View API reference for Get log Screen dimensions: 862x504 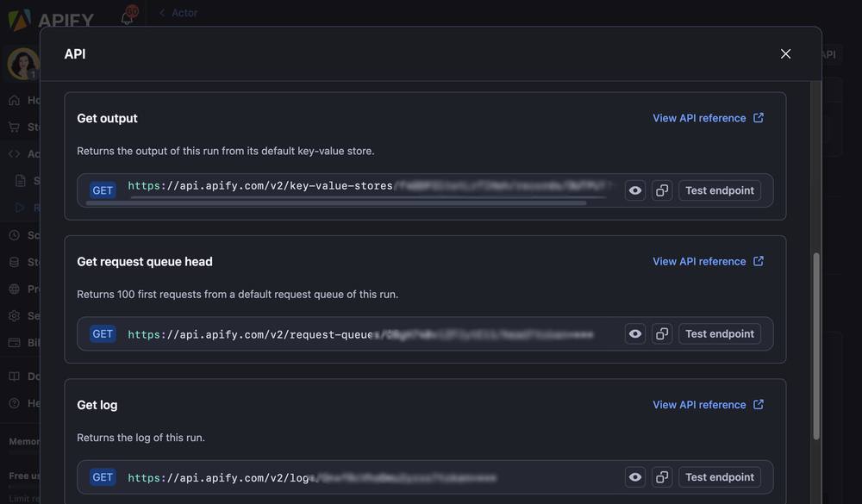point(699,404)
